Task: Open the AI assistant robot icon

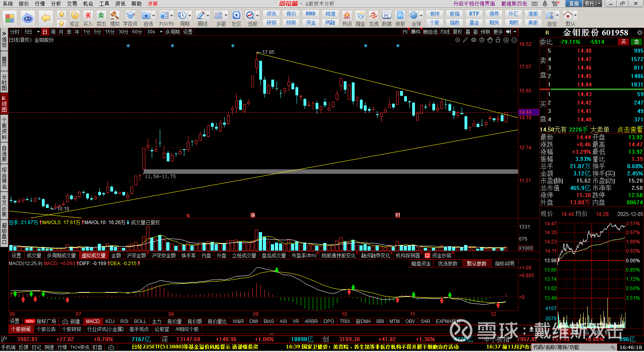Action: click(x=27, y=18)
